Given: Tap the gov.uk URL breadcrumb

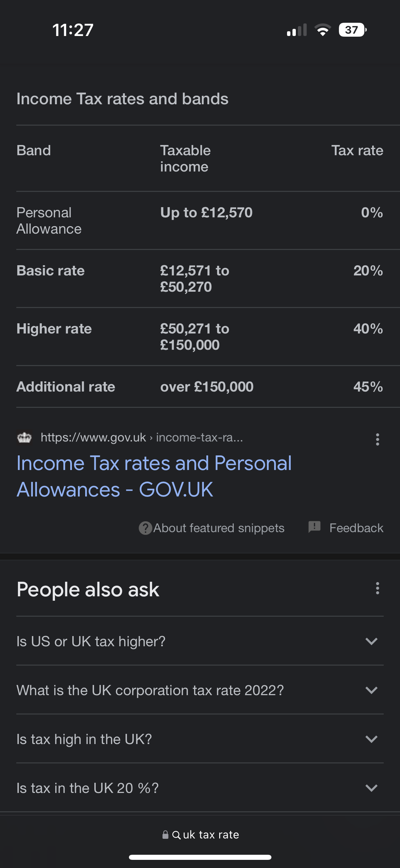Looking at the screenshot, I should click(x=142, y=437).
